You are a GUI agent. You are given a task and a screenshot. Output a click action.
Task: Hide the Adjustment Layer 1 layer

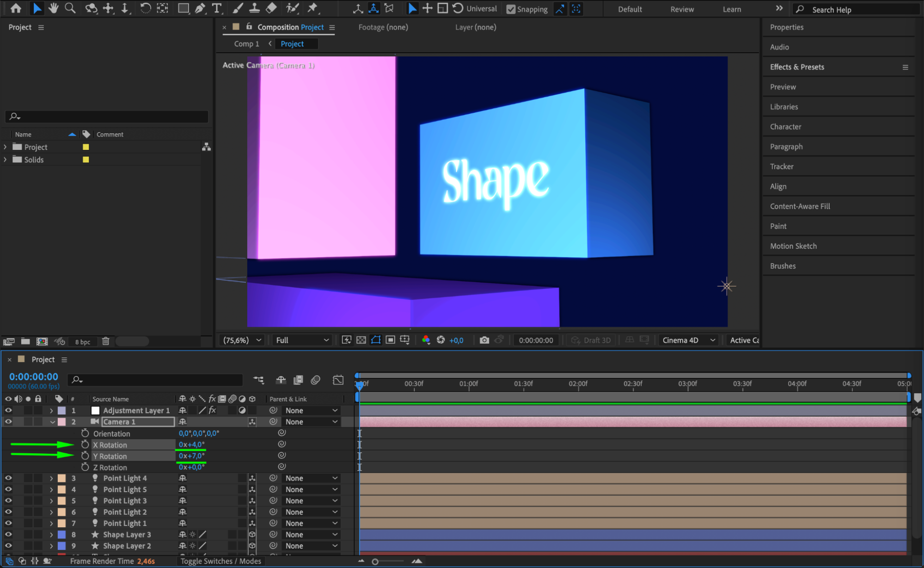(x=8, y=410)
